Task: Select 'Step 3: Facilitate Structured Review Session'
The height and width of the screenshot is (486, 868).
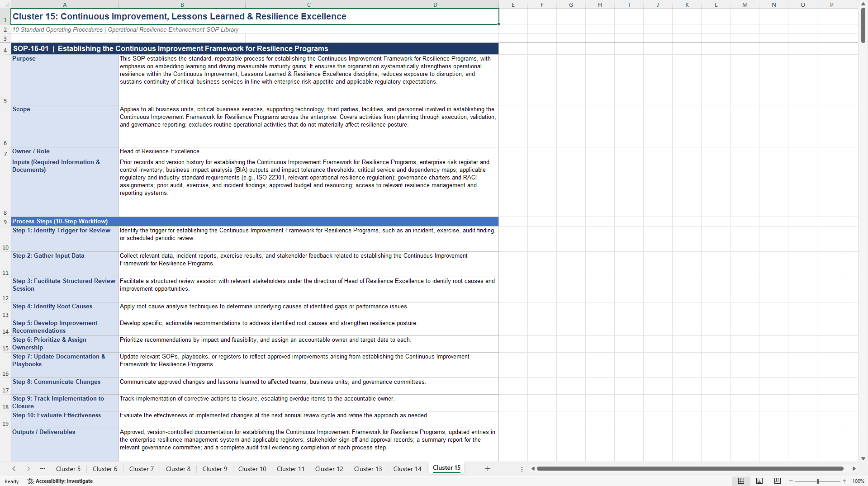Action: [65, 289]
